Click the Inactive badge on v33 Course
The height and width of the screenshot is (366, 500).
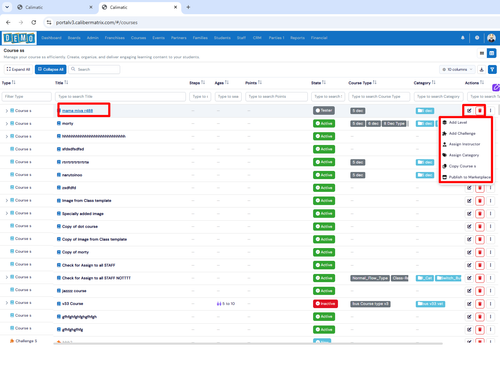(325, 304)
